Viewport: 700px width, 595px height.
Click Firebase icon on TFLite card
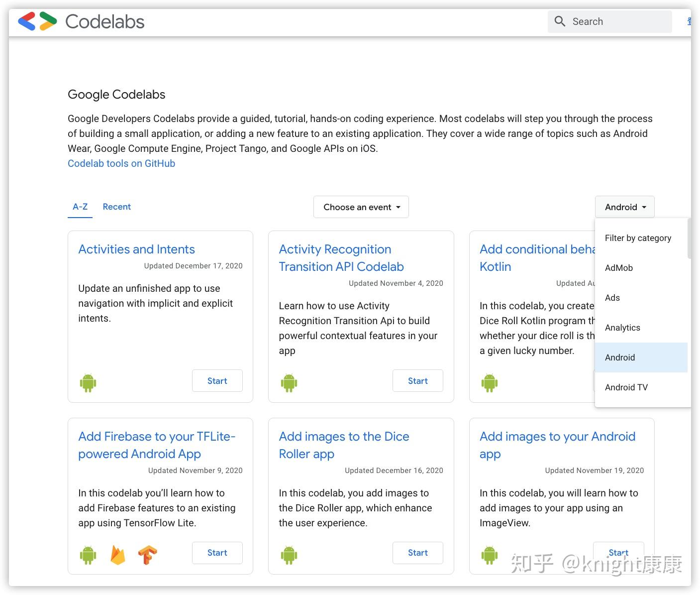(x=117, y=555)
